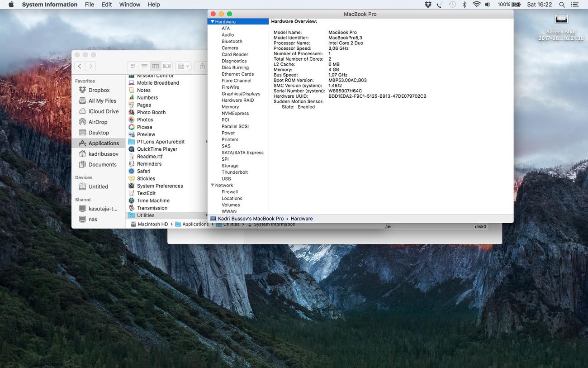Screen dimensions: 588x368
Task: Open the File menu
Action: [90, 5]
